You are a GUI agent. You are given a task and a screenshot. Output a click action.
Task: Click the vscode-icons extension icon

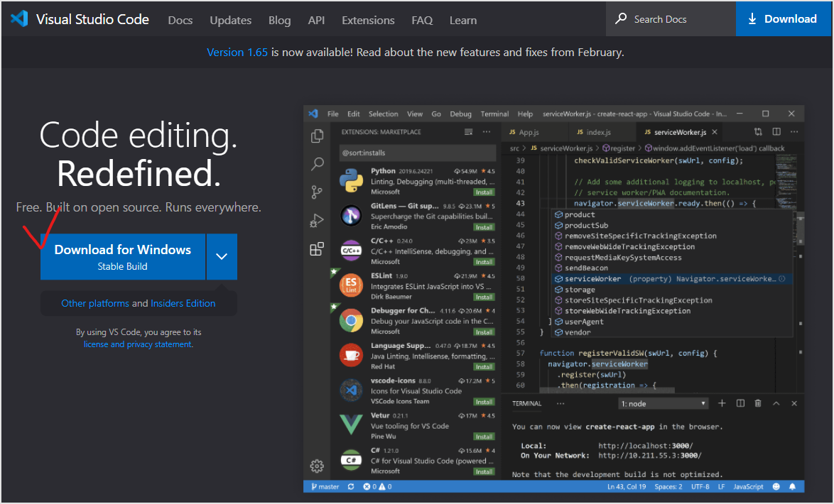point(351,390)
